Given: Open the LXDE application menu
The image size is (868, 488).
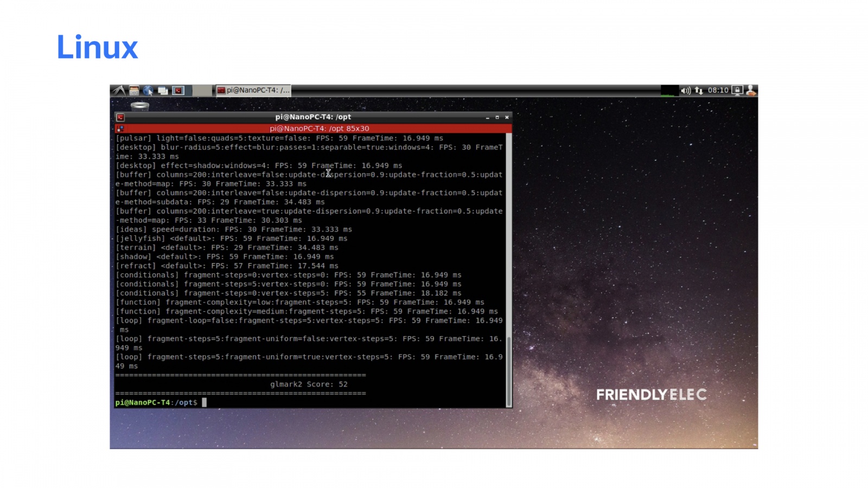Looking at the screenshot, I should point(119,91).
